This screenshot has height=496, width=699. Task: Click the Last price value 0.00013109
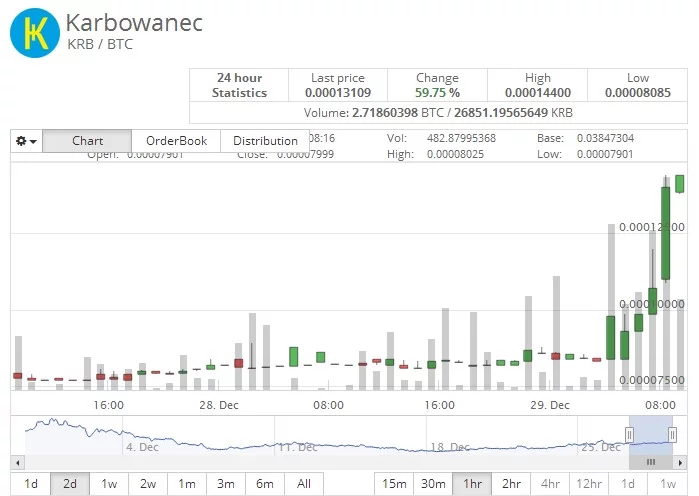(x=338, y=93)
